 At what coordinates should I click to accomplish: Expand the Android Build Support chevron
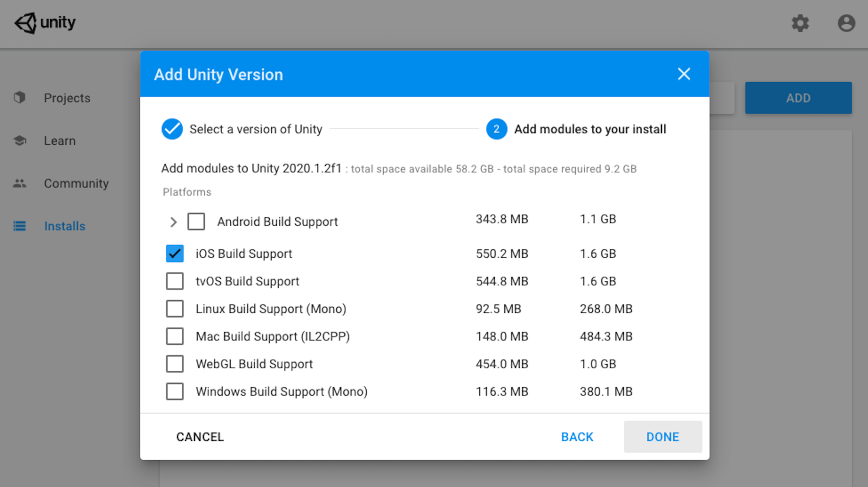[173, 222]
